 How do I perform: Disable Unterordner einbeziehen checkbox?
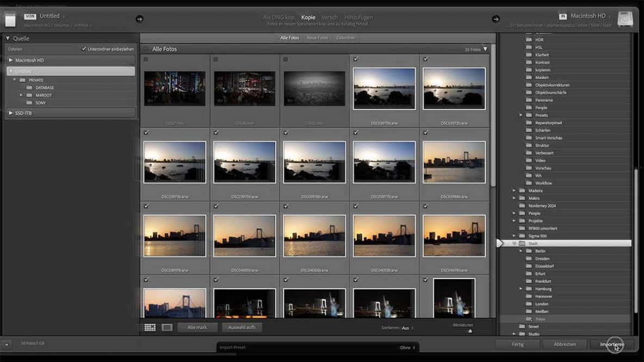pyautogui.click(x=84, y=49)
